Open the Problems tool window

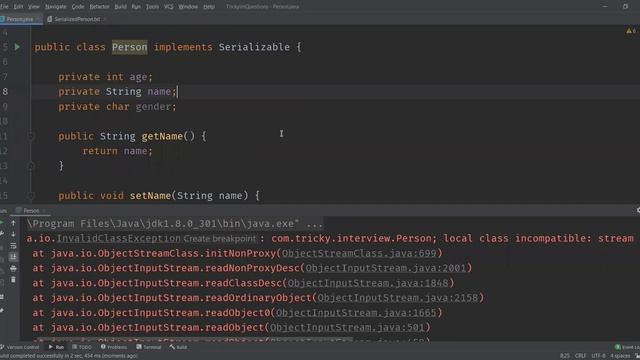click(x=114, y=347)
